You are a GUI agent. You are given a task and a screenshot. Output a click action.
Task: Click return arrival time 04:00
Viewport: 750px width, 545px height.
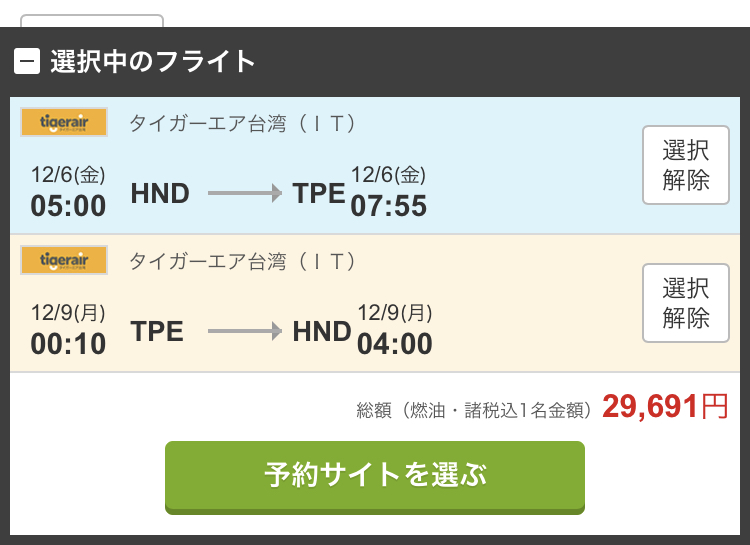tap(395, 344)
